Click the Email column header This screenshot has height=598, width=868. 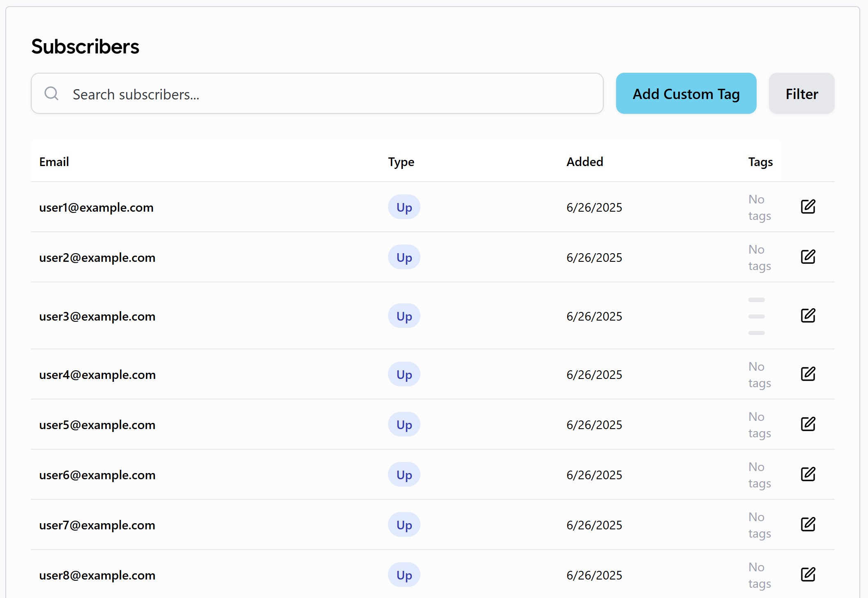tap(54, 162)
